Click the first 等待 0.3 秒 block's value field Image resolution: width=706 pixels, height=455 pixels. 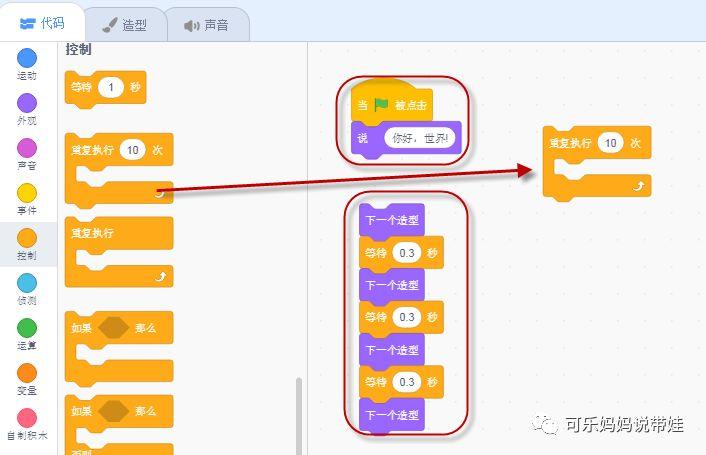tap(407, 253)
